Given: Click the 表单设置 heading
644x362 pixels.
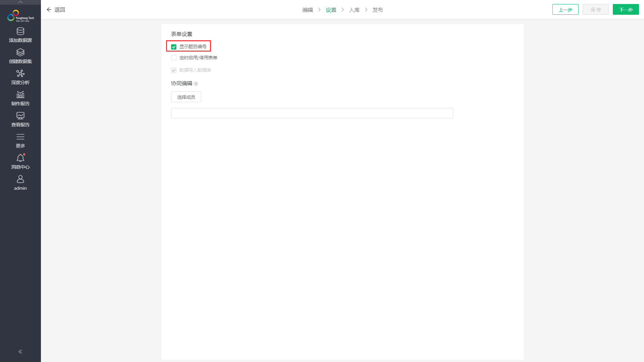Looking at the screenshot, I should pos(182,34).
